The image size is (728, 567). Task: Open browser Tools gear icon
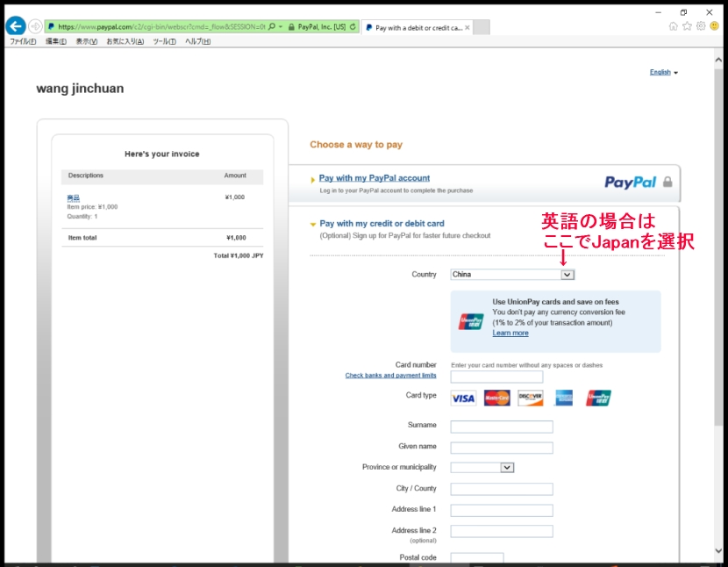[701, 26]
